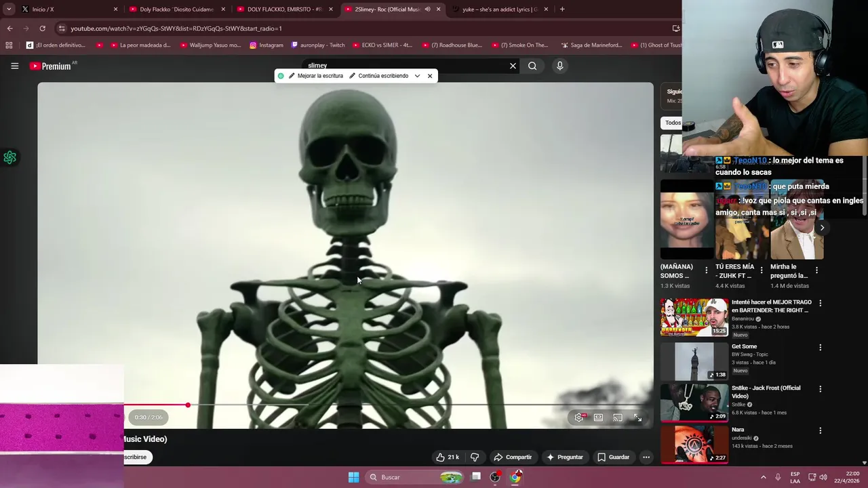Open options for 'TÚ ERES MÍA' short

click(762, 270)
